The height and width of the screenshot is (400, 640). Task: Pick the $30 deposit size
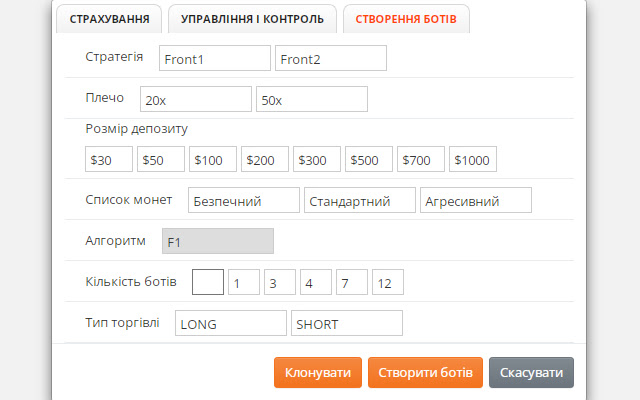point(109,159)
